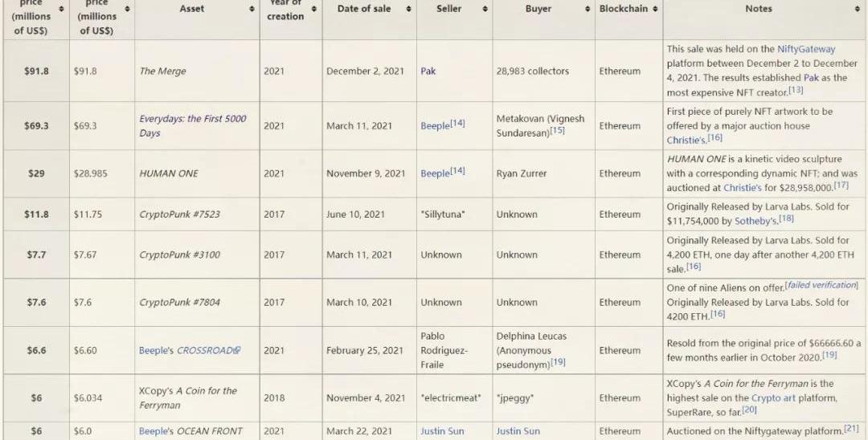Viewport: 868px width, 440px height.
Task: Select $91.8 bold price cell
Action: pyautogui.click(x=36, y=71)
